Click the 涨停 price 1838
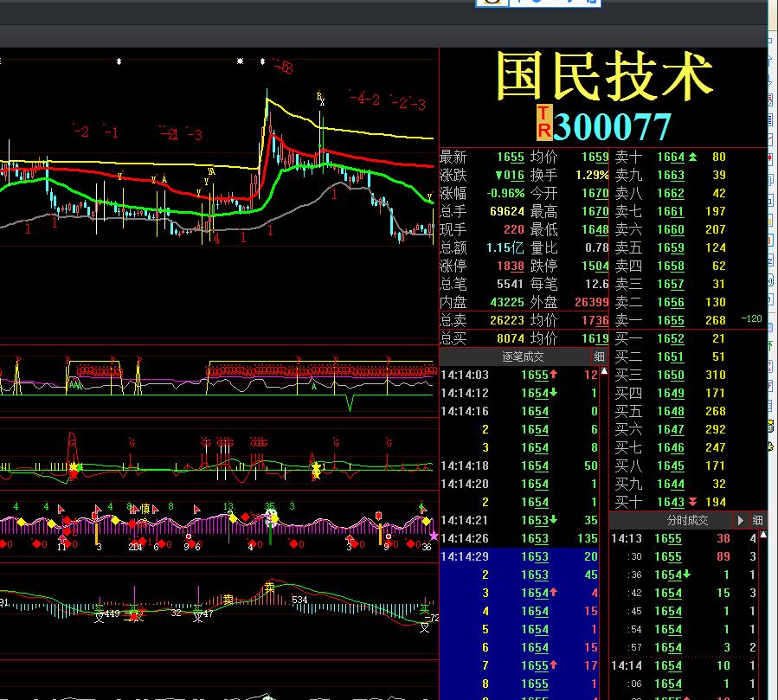This screenshot has height=700, width=778. (x=511, y=266)
